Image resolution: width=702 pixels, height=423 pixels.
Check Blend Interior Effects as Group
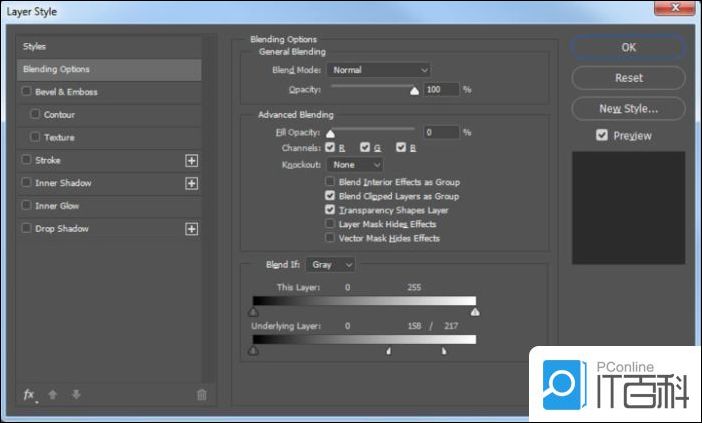[330, 182]
